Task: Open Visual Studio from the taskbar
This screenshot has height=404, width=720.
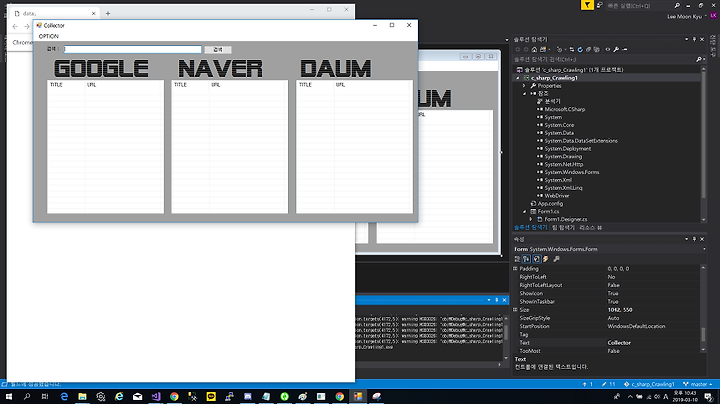Action: (x=156, y=396)
